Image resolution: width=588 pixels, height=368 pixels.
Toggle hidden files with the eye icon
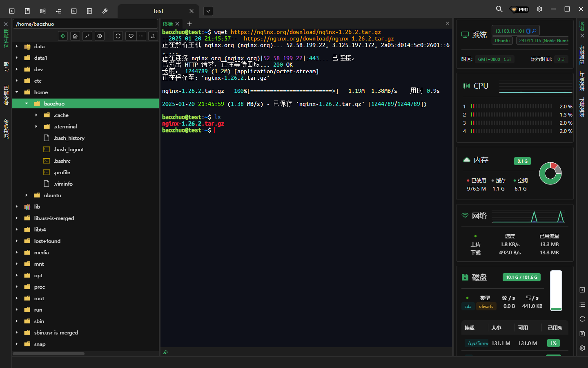pos(100,36)
